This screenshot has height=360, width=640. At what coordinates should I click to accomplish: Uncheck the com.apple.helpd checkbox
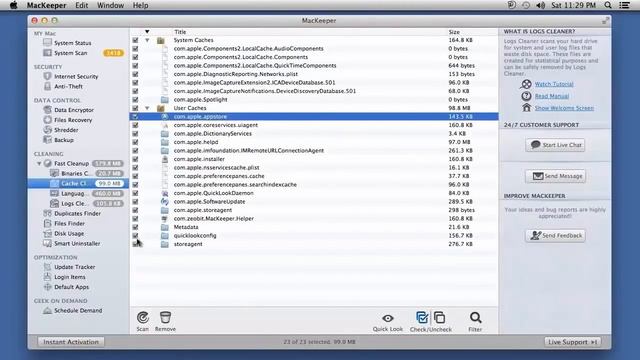click(135, 142)
